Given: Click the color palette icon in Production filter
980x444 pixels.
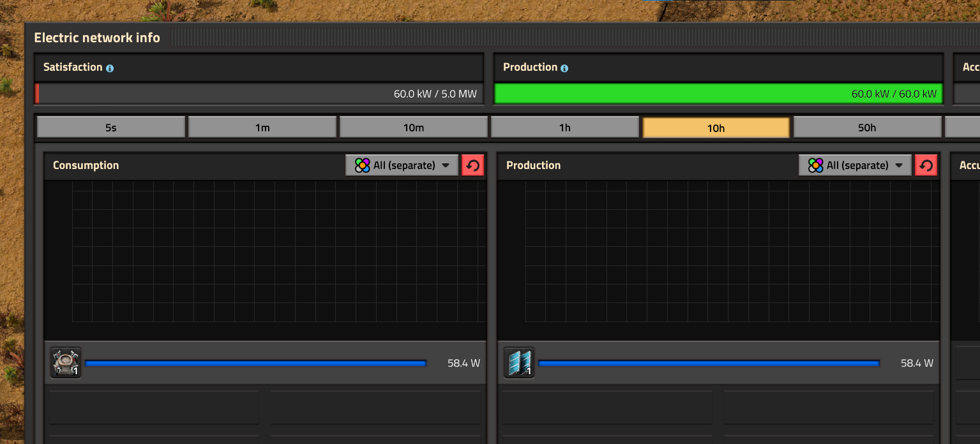Looking at the screenshot, I should (816, 165).
